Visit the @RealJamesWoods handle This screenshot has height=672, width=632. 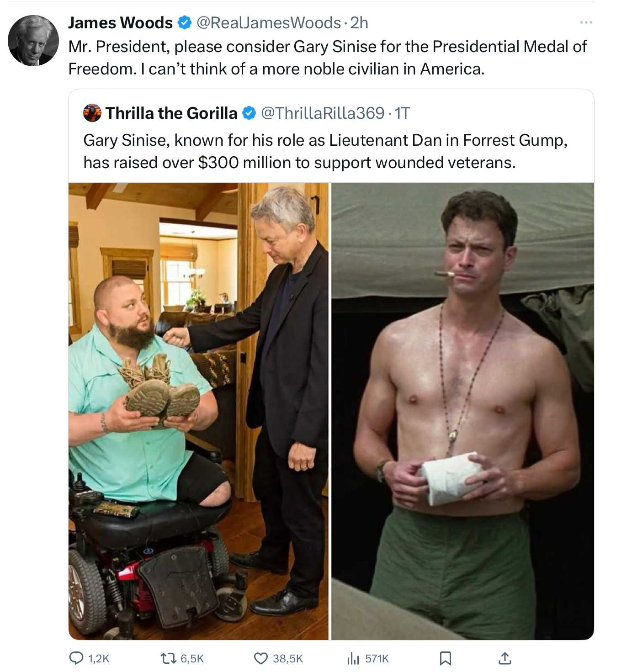[269, 22]
